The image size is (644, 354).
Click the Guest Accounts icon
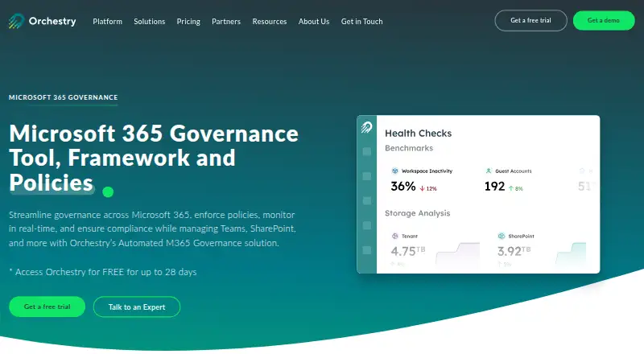point(489,171)
